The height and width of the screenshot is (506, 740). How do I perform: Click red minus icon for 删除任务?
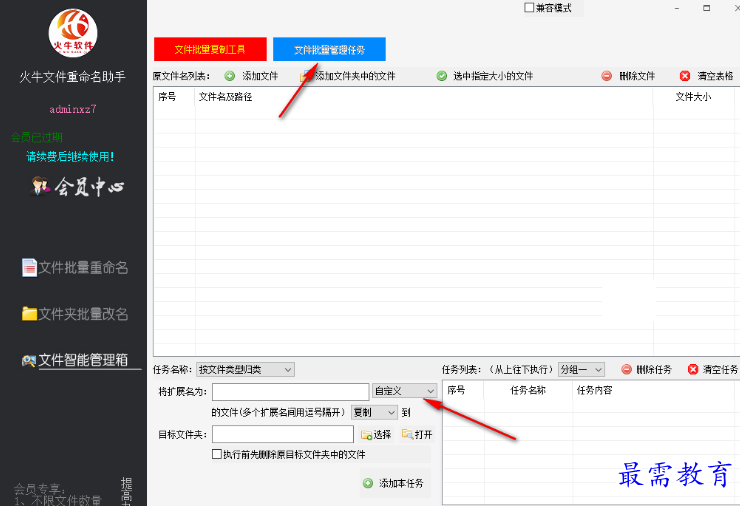(626, 370)
